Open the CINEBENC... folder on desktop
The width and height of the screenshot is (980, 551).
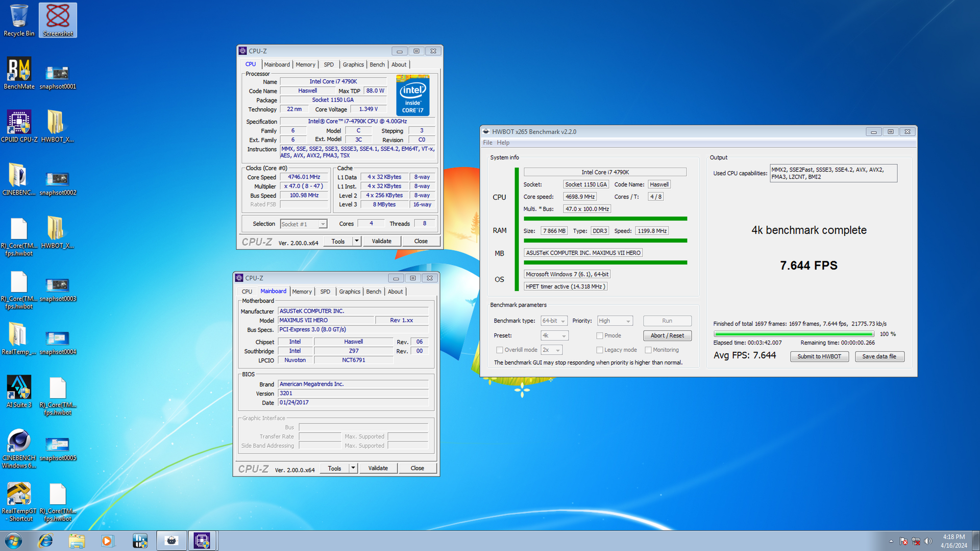[19, 180]
